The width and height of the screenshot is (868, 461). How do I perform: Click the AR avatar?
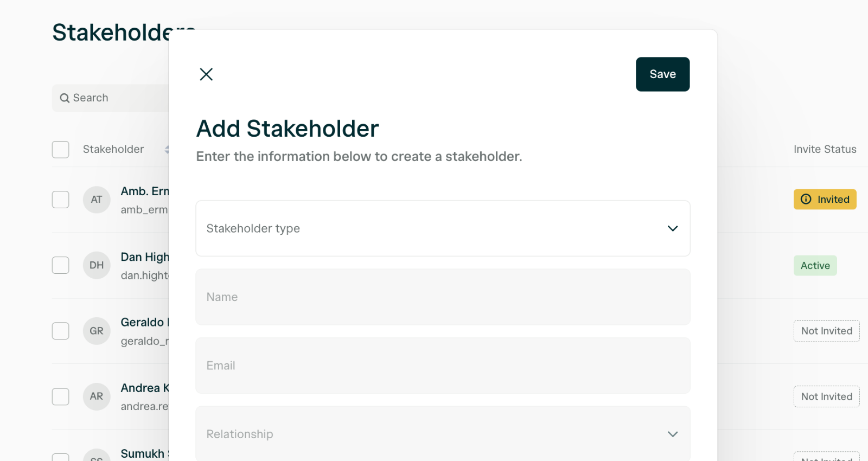pos(97,396)
